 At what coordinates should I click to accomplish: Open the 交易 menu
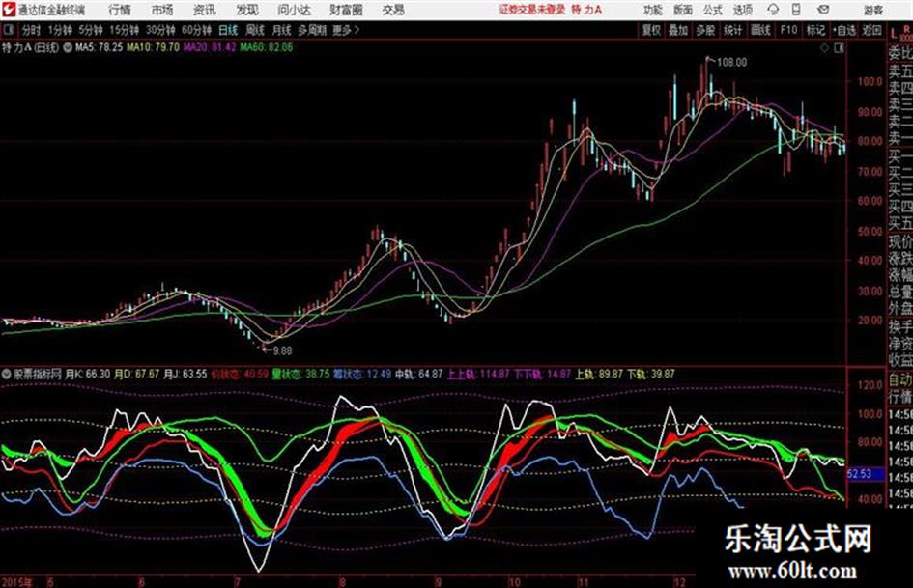[393, 10]
